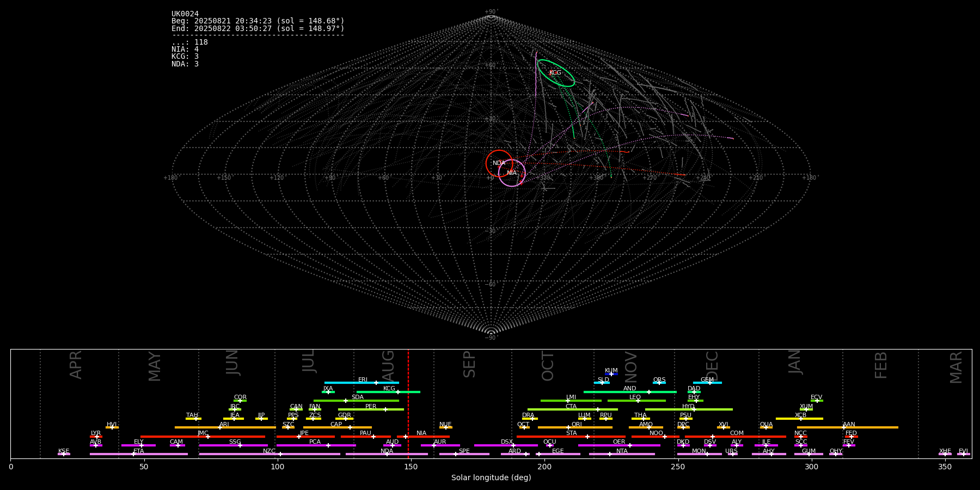Click the SDA shower bar label
This screenshot has width=980, height=490.
coord(358,397)
